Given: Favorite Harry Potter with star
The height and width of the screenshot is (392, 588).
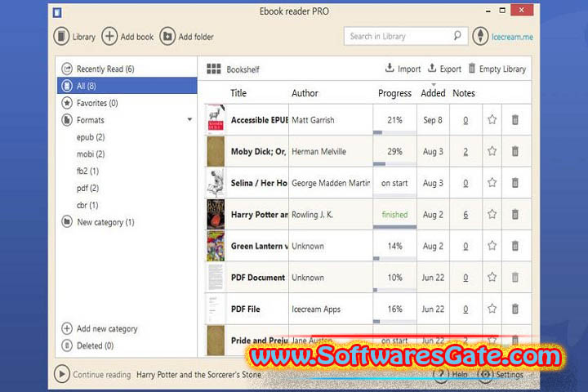Looking at the screenshot, I should [x=492, y=214].
